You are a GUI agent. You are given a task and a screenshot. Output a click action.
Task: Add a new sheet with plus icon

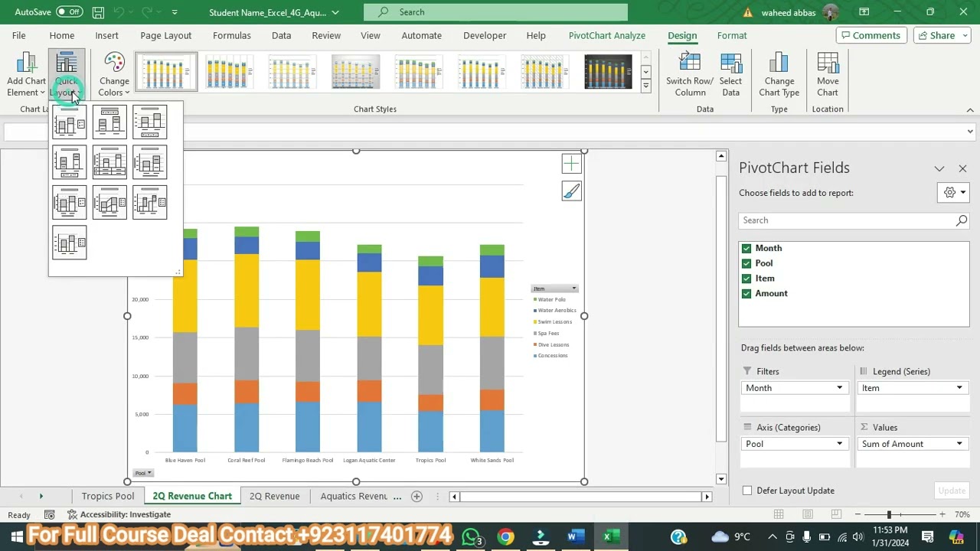pyautogui.click(x=416, y=496)
